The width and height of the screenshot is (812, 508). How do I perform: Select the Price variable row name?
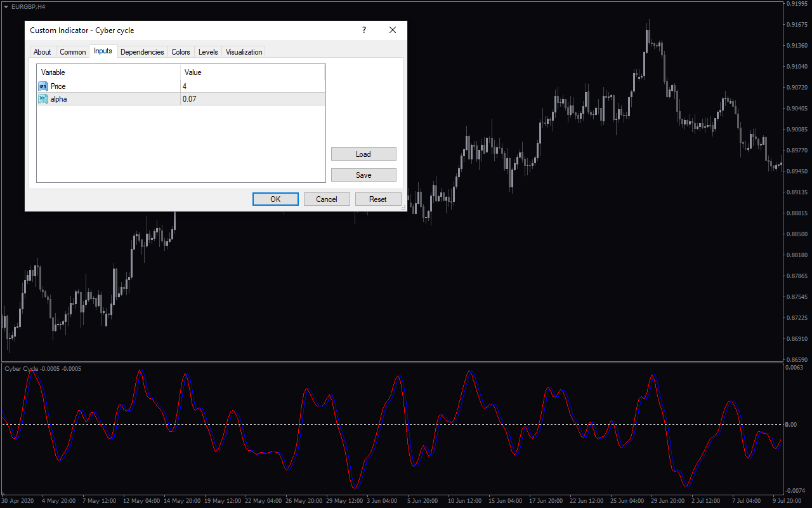58,86
